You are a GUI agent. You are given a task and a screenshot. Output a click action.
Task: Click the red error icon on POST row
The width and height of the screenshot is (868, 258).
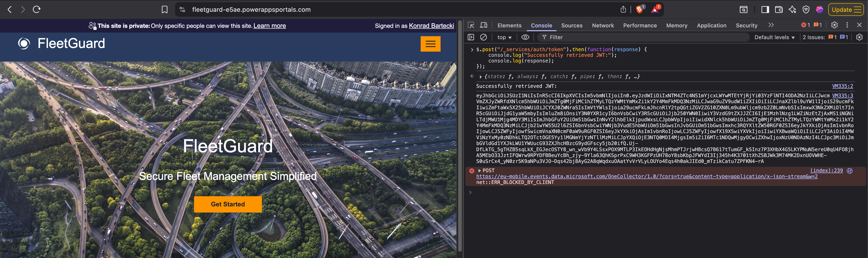coord(472,171)
